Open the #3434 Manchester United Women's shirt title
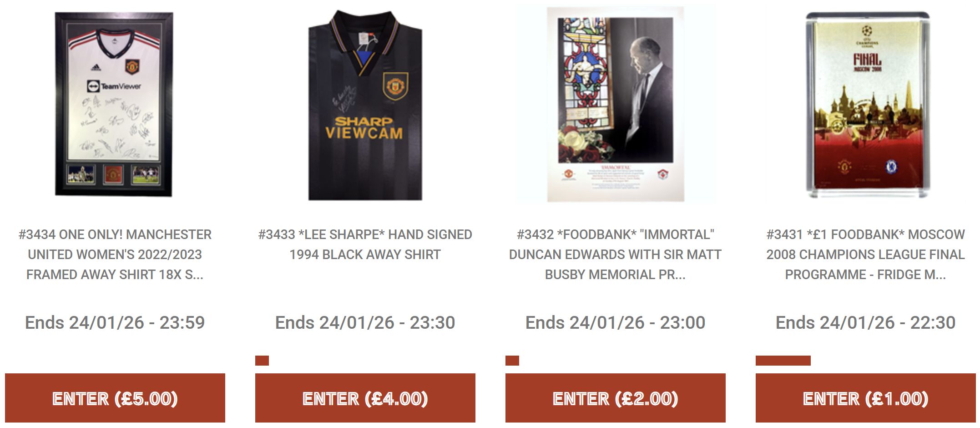The image size is (980, 428). point(115,255)
